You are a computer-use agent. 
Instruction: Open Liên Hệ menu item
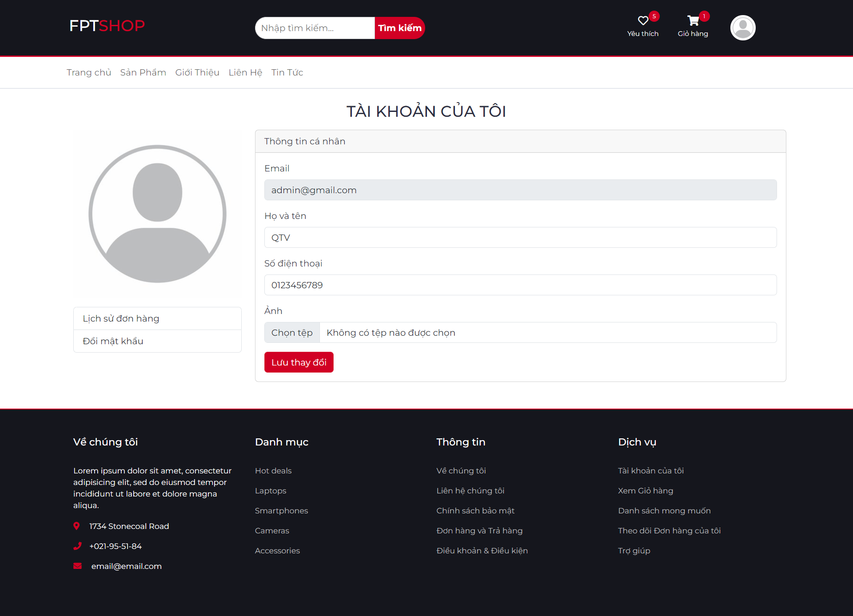click(x=245, y=72)
